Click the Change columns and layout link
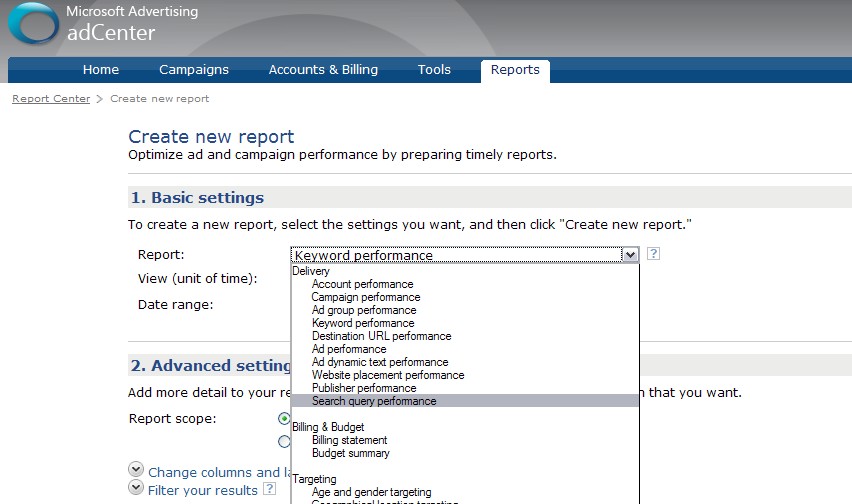The height and width of the screenshot is (504, 852). [219, 472]
